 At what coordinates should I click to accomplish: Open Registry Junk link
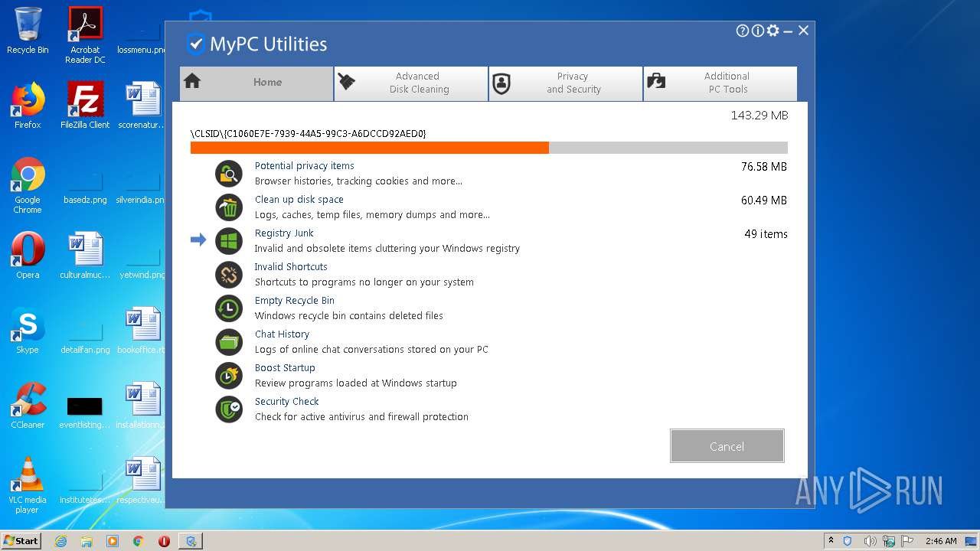(284, 233)
